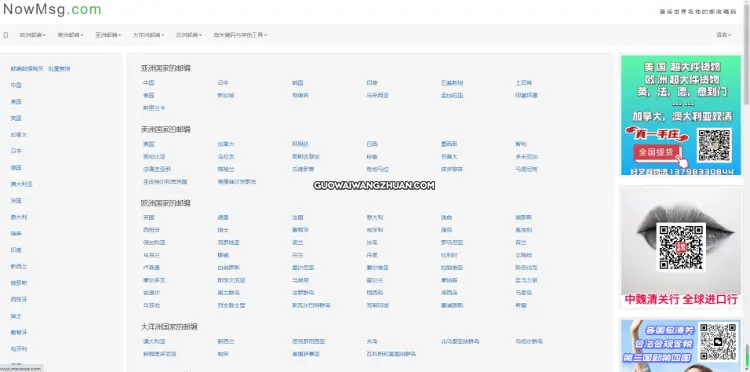This screenshot has height=372, width=750.
Task: Open the 语言 language dropdown
Action: click(x=723, y=35)
